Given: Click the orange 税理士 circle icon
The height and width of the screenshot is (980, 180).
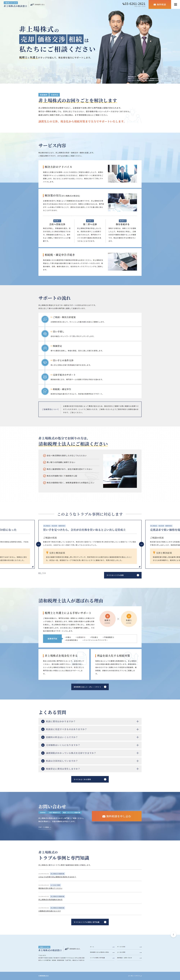Looking at the screenshot, I should pyautogui.click(x=107, y=619).
